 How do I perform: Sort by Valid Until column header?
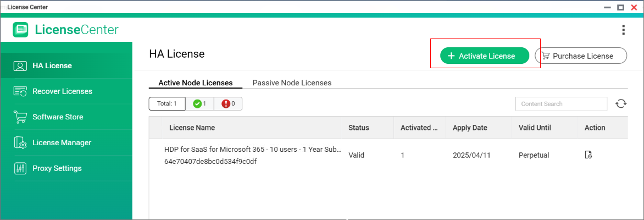click(534, 128)
